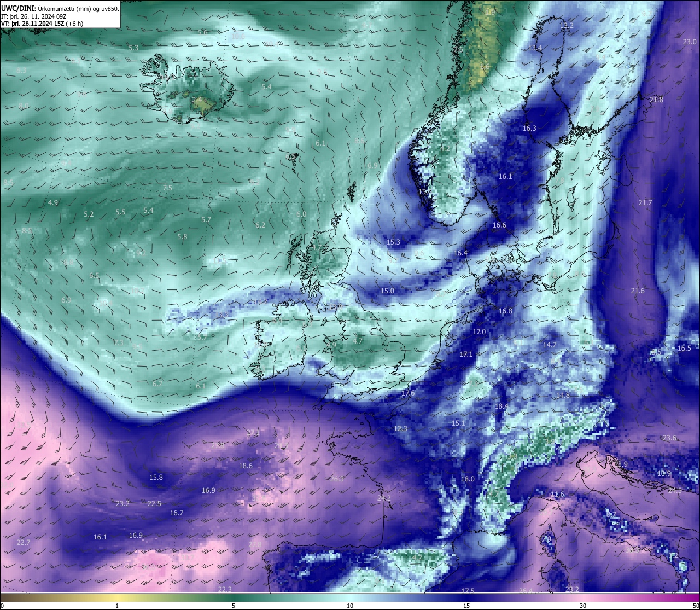Click the 21.6 value label
Screen dimensions: 700x610
[x=638, y=291]
